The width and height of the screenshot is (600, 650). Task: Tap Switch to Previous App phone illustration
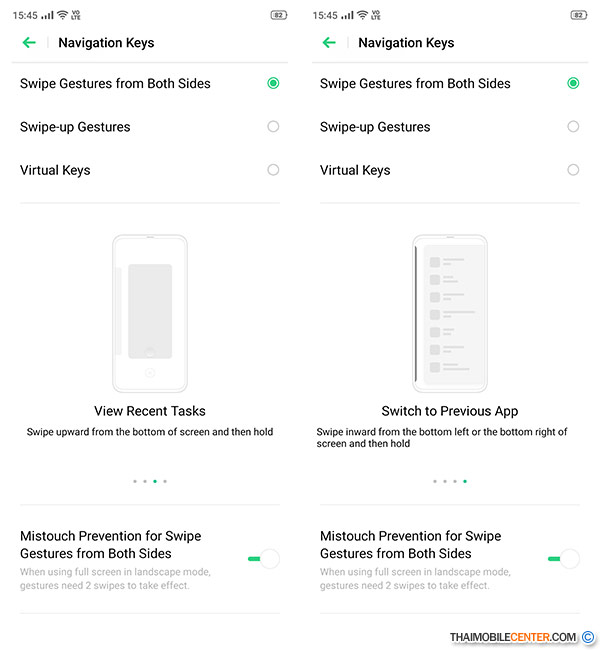coord(450,313)
